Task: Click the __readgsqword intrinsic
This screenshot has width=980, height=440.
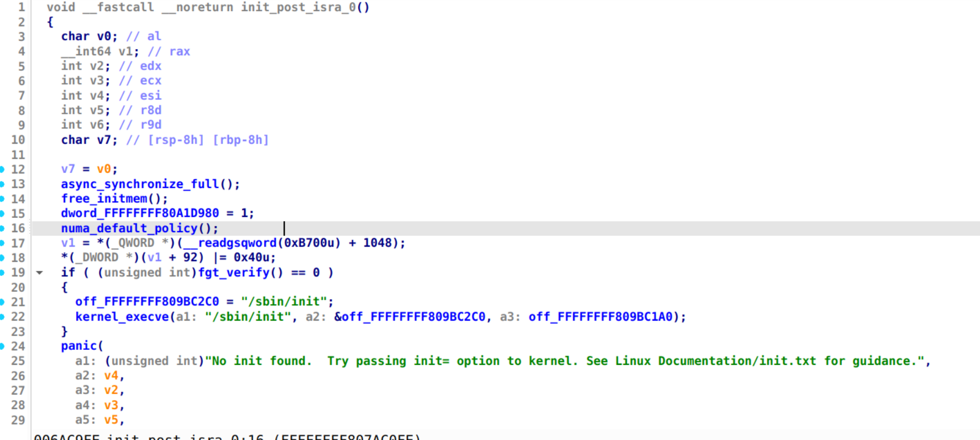Action: click(230, 243)
